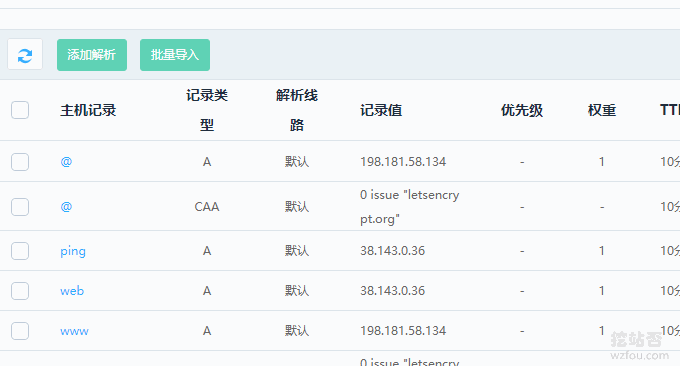Screen dimensions: 680x366
Task: Click 198.181.58.134 value in @ row
Action: point(403,162)
